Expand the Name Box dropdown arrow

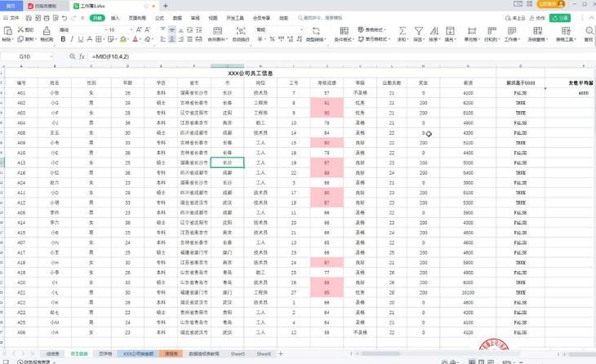tap(51, 56)
